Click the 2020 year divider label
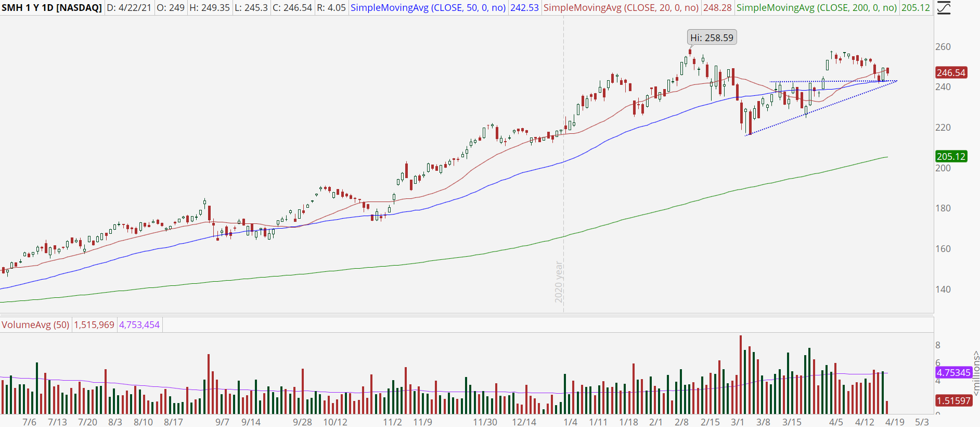Screen dimensions: 980x427 coord(559,282)
